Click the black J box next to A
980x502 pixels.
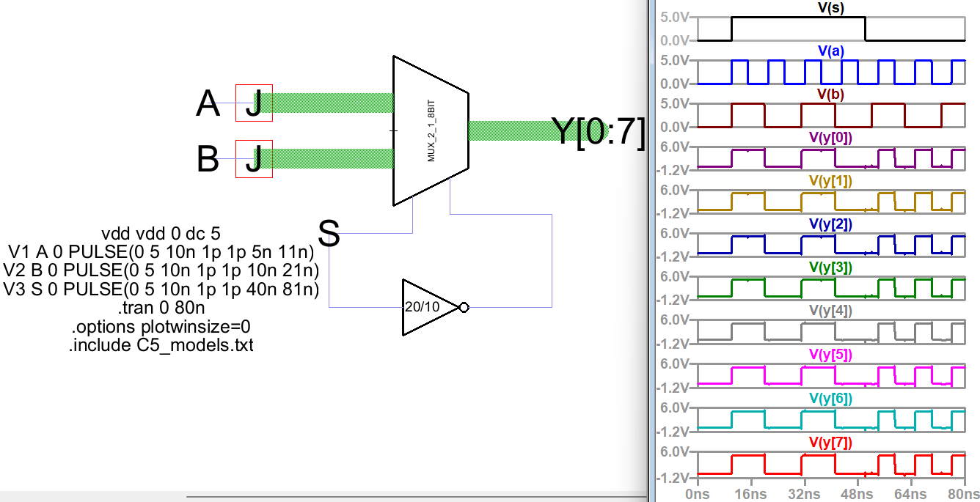[254, 103]
